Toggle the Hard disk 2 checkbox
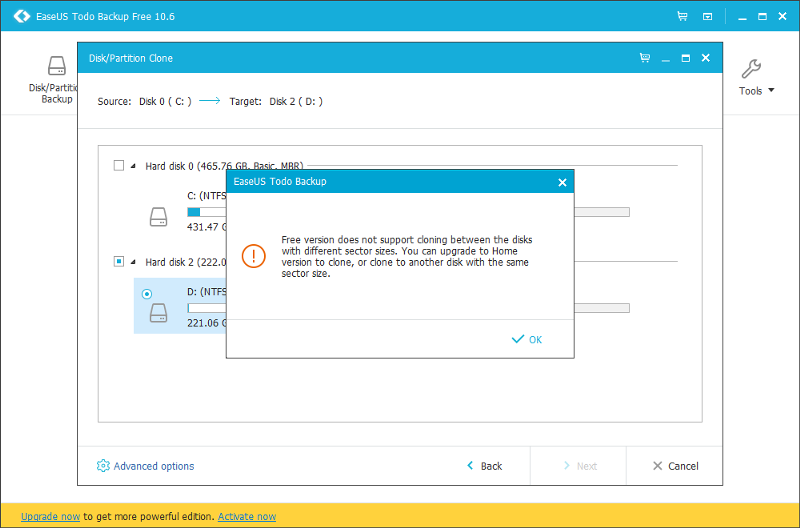The image size is (800, 528). coord(119,261)
